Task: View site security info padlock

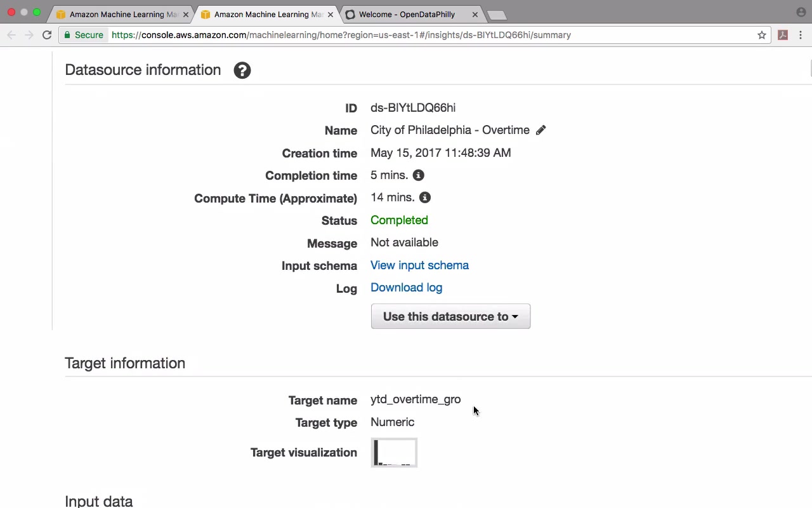Action: pos(67,35)
